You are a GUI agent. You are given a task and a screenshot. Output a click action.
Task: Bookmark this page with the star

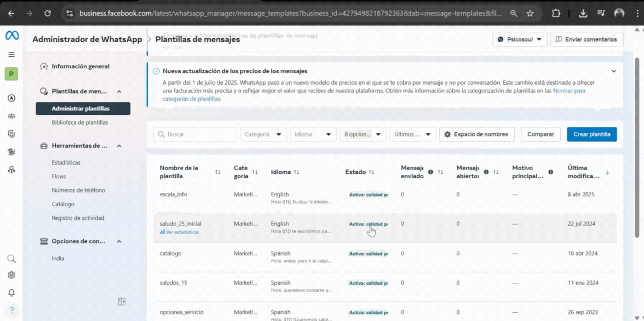[x=530, y=13]
